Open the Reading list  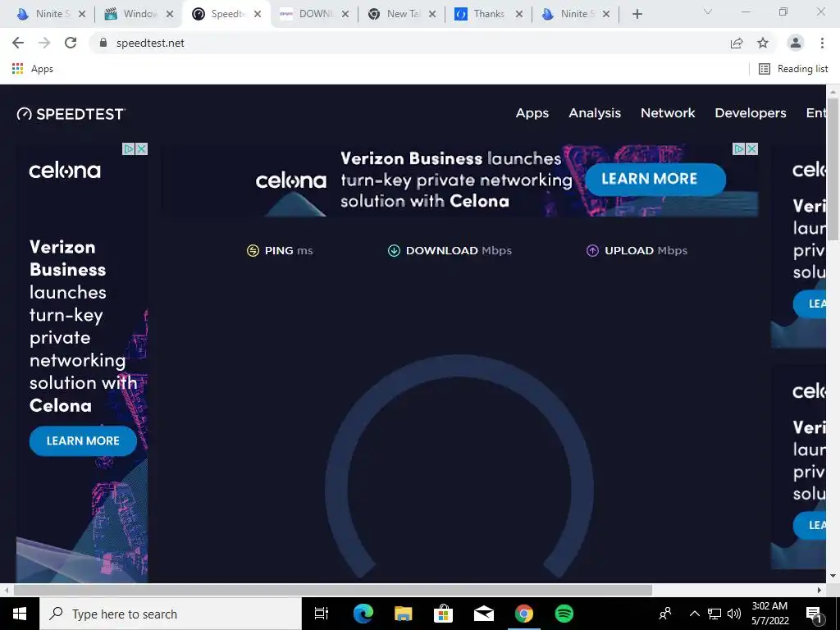click(x=793, y=69)
